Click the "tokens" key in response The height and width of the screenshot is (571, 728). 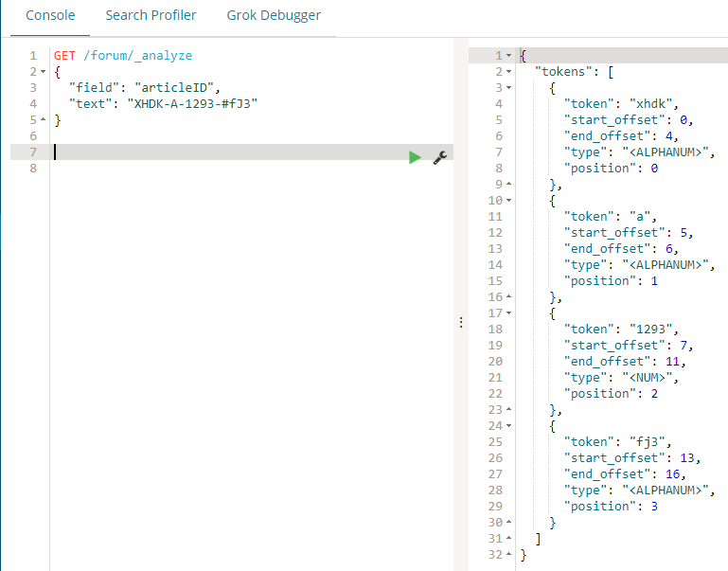[x=559, y=71]
